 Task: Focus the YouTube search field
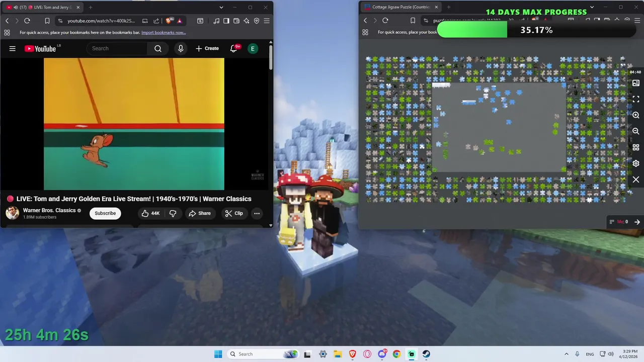click(117, 48)
